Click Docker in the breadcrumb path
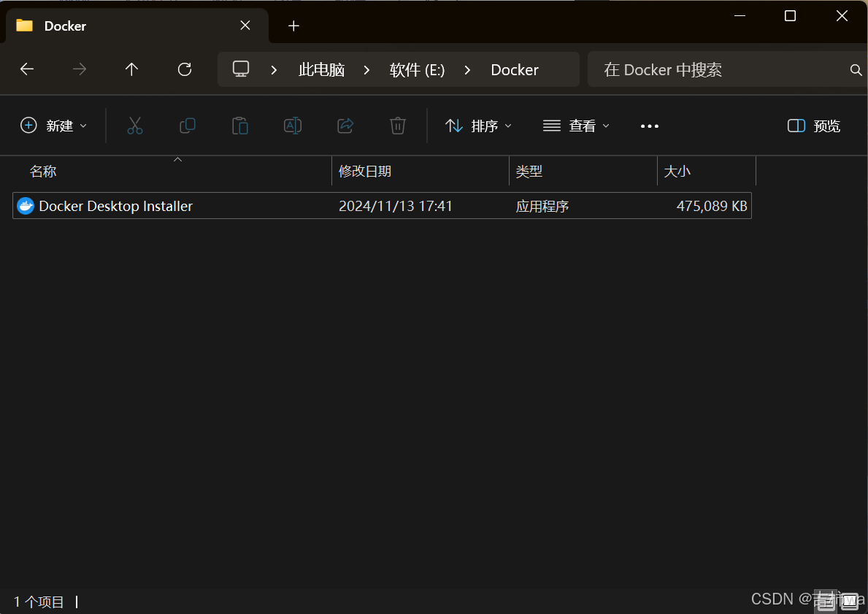This screenshot has height=614, width=868. pyautogui.click(x=514, y=70)
